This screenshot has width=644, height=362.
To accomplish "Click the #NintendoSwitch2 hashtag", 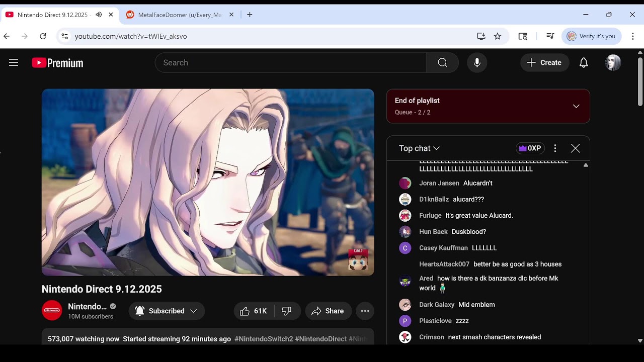I will pos(264,339).
